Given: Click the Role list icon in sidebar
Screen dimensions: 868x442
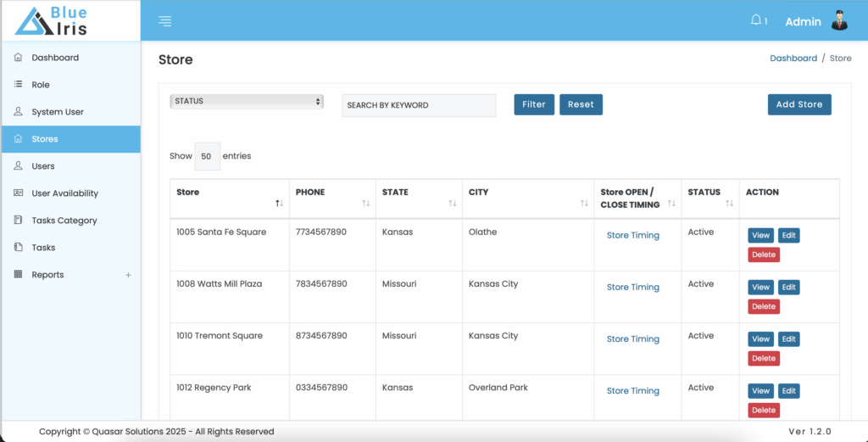Looking at the screenshot, I should (x=19, y=85).
